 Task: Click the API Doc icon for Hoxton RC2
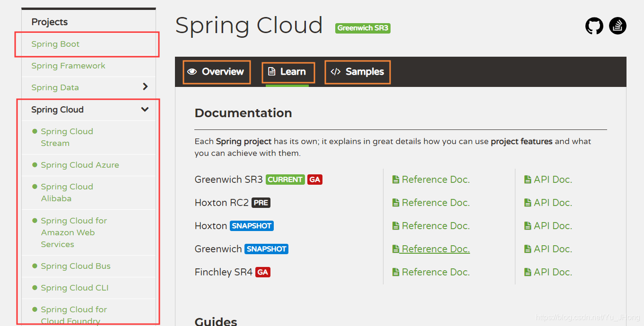[x=527, y=202]
